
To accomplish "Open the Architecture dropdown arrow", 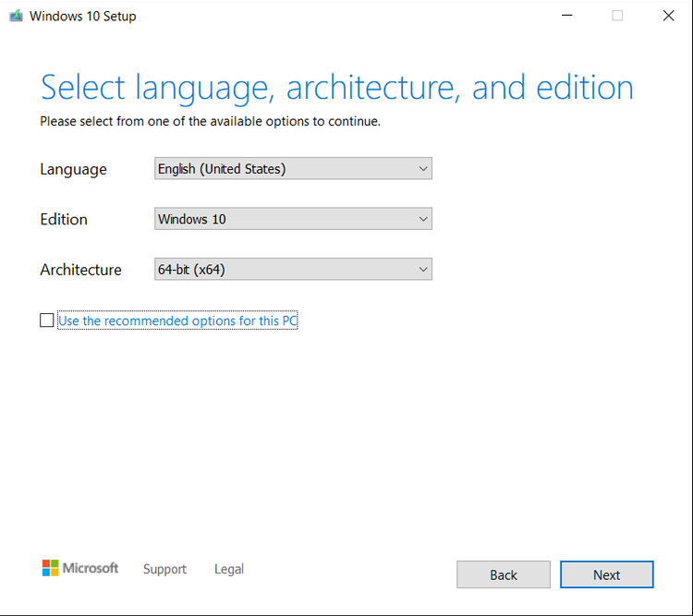I will (423, 269).
